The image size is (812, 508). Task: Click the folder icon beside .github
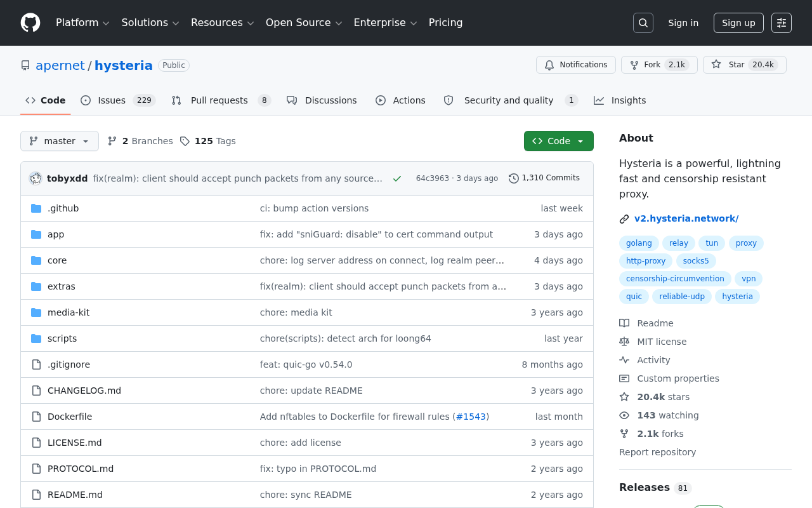[36, 208]
